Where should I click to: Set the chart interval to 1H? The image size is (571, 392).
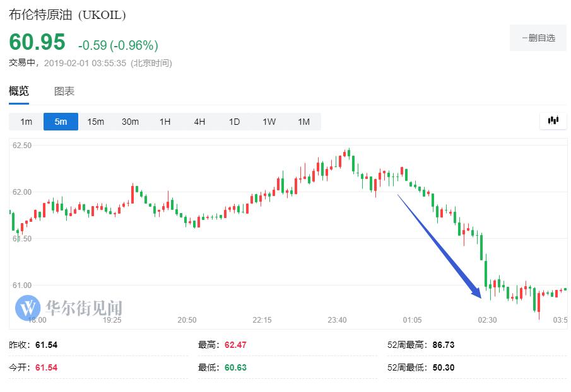[x=165, y=122]
